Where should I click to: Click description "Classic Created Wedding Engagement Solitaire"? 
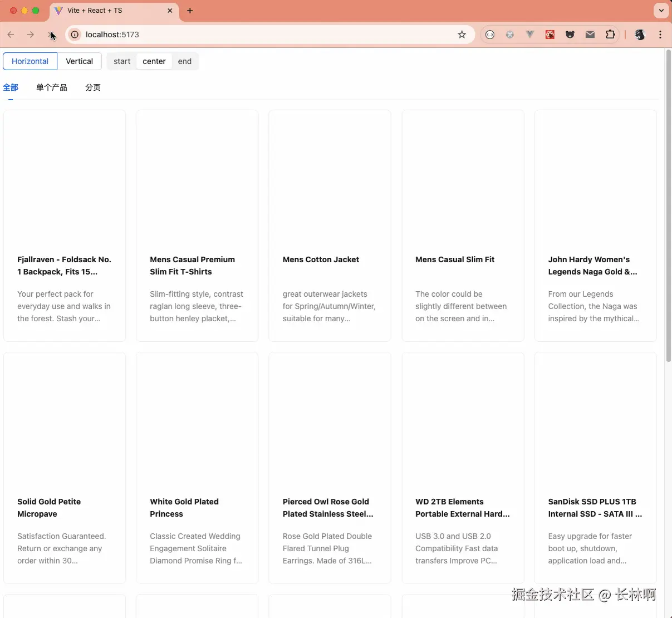click(196, 548)
